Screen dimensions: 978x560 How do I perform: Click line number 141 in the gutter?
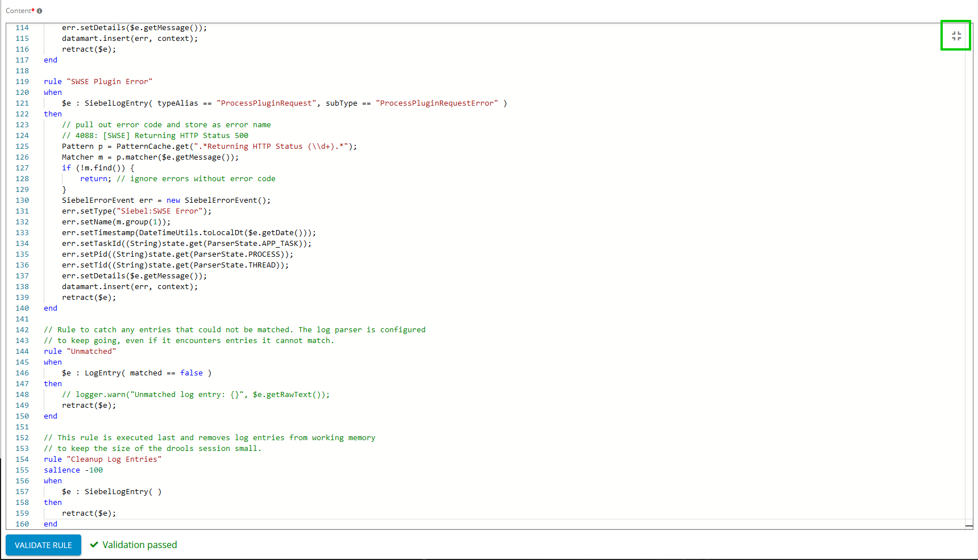tap(22, 319)
